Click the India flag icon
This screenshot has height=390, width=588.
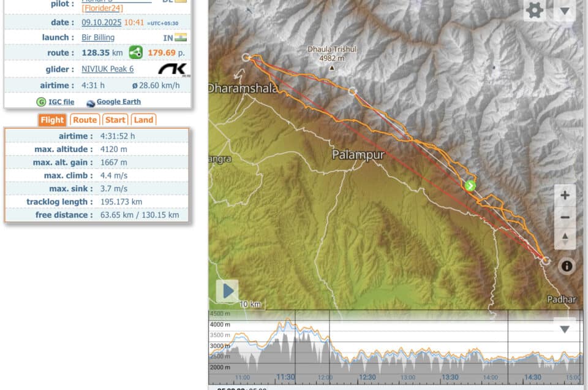coord(181,37)
